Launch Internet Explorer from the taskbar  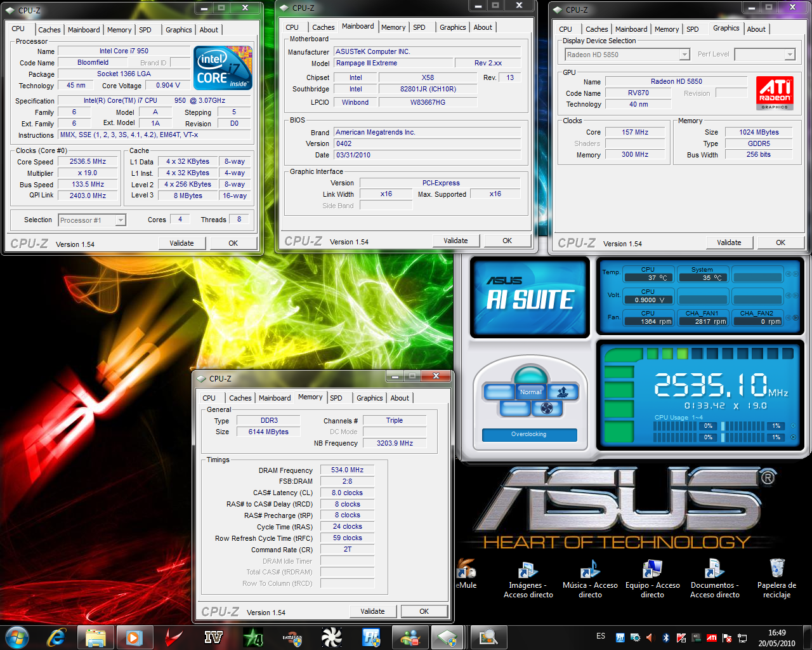coord(56,637)
